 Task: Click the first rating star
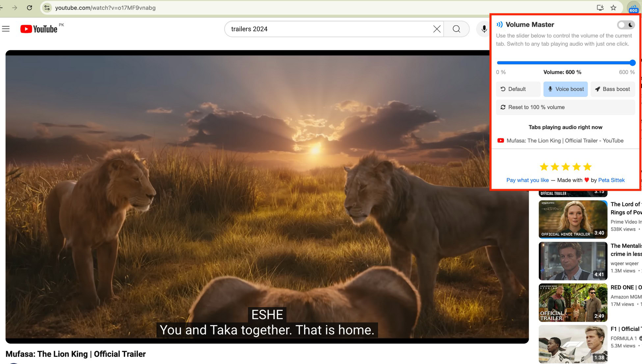544,167
